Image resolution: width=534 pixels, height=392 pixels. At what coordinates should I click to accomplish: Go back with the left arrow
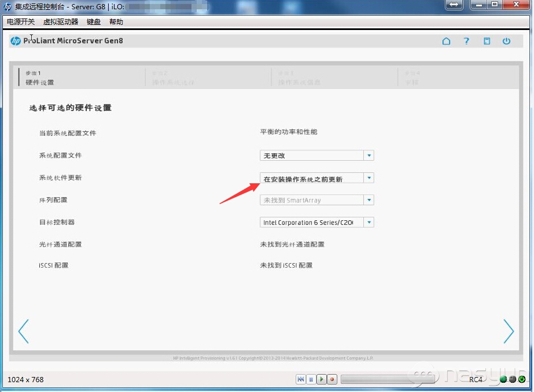click(x=24, y=331)
